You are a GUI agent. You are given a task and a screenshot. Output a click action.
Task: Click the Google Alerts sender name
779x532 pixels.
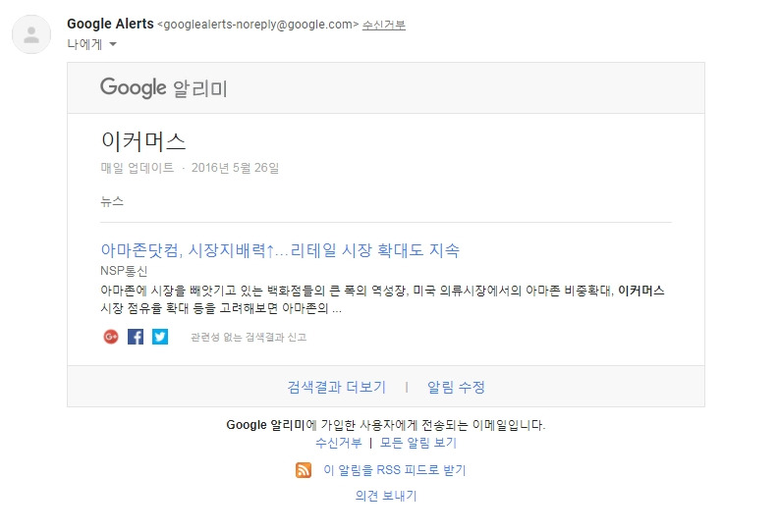click(110, 24)
